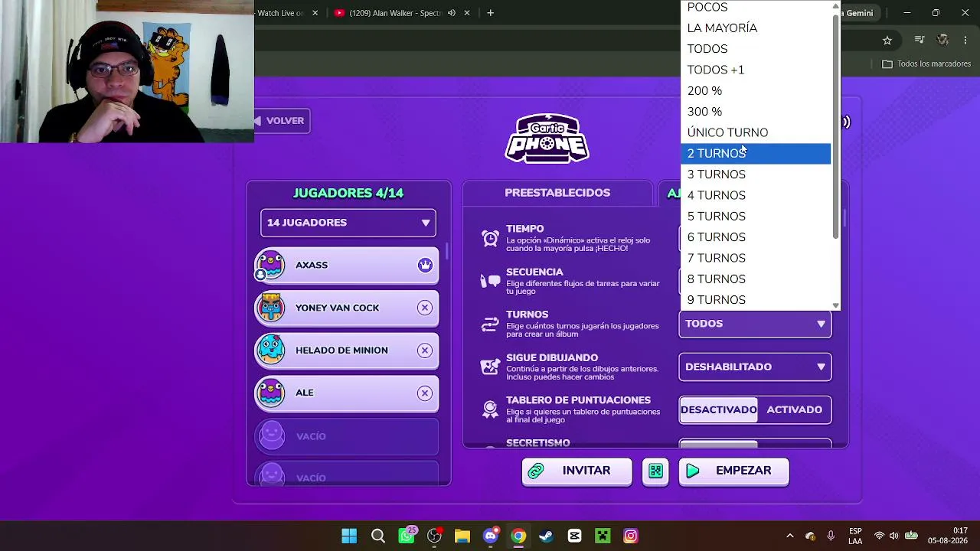Click ALE's player avatar

coord(270,393)
